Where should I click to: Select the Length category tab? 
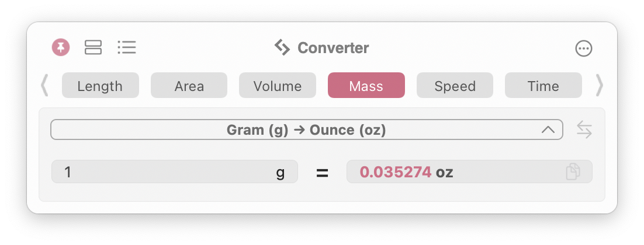tap(100, 85)
